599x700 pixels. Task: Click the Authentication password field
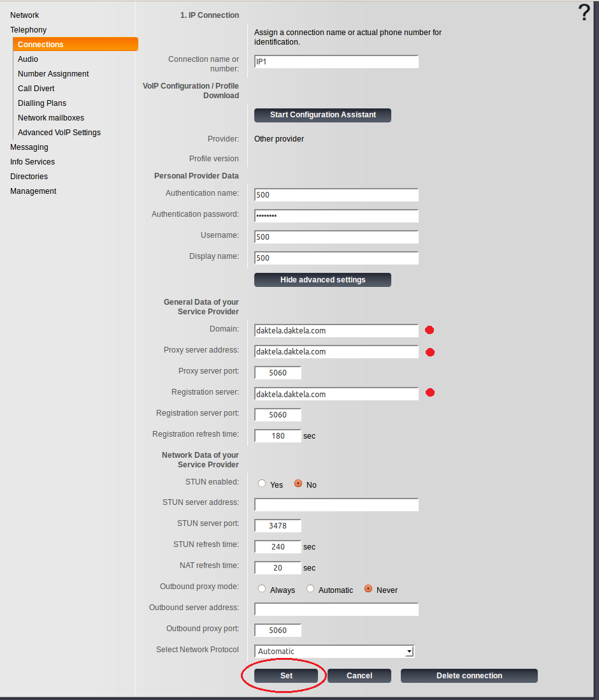[x=336, y=215]
